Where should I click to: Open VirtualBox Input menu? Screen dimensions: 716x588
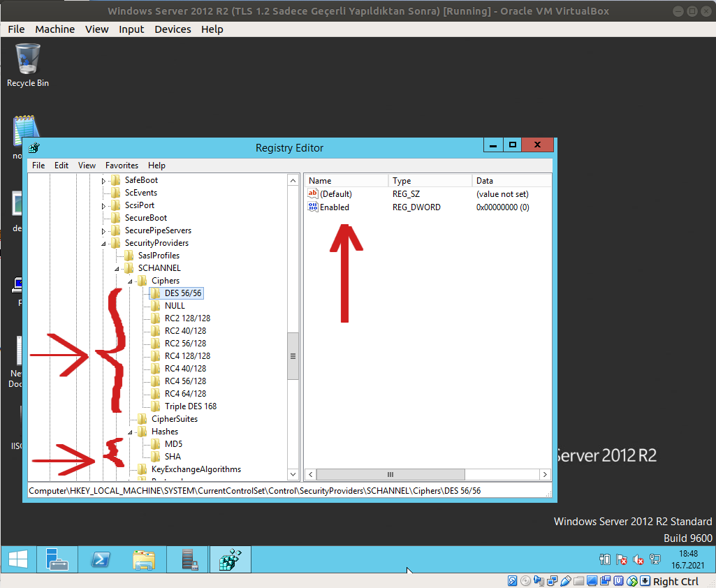[131, 29]
